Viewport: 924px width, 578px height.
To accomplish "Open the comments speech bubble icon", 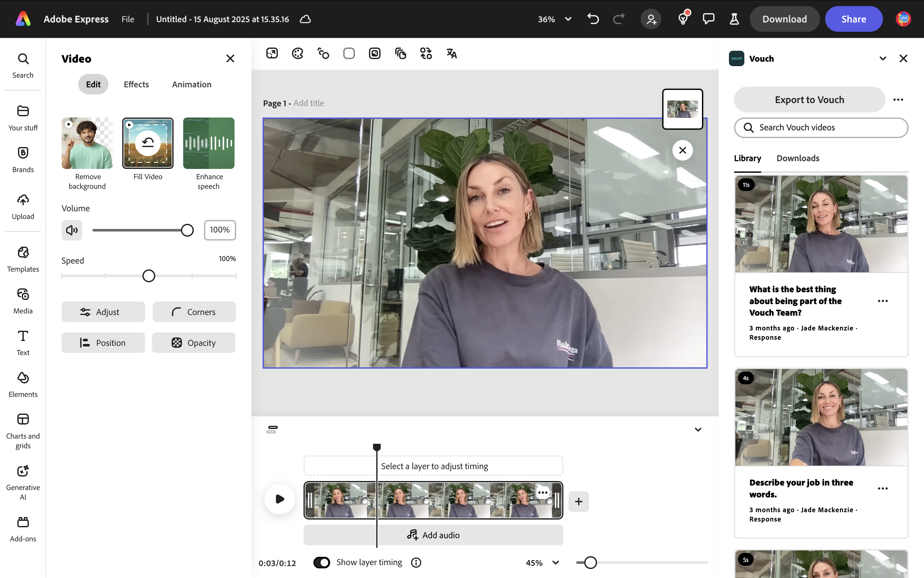I will click(x=709, y=19).
